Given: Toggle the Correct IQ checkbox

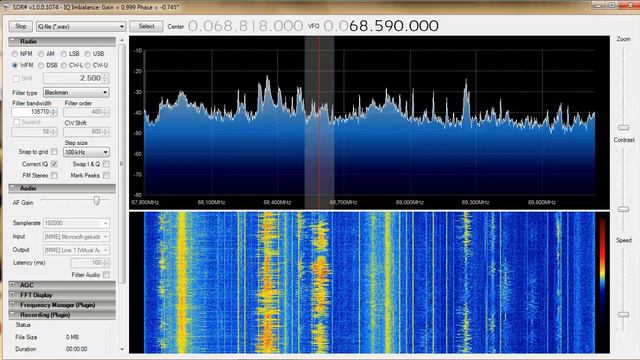Looking at the screenshot, I should pyautogui.click(x=54, y=164).
